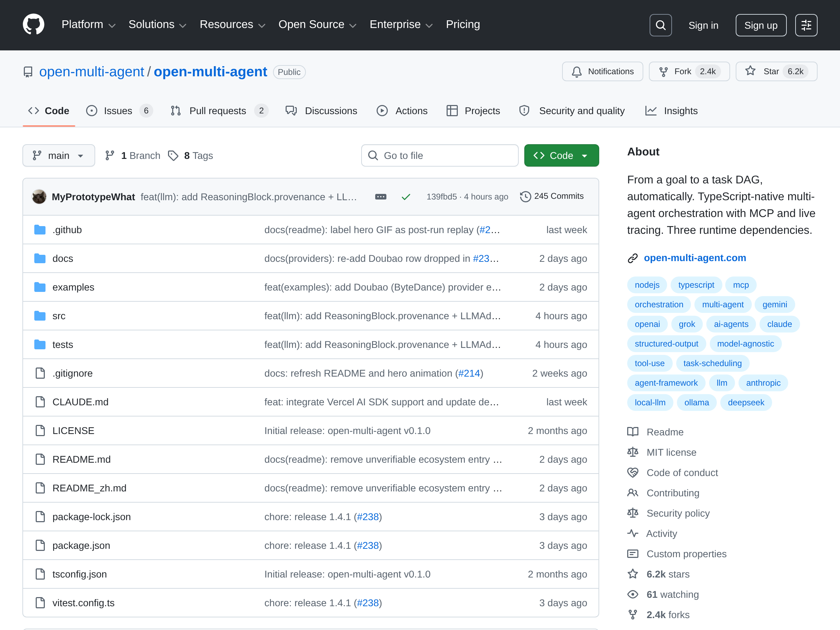The height and width of the screenshot is (630, 840).
Task: Click Sign in link
Action: point(703,25)
